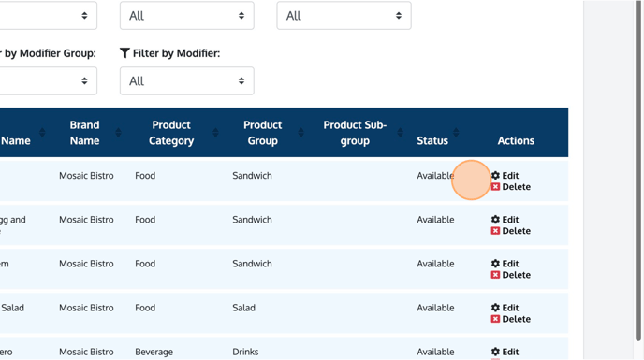644x360 pixels.
Task: Click Delete in the second Sandwich row
Action: (517, 231)
